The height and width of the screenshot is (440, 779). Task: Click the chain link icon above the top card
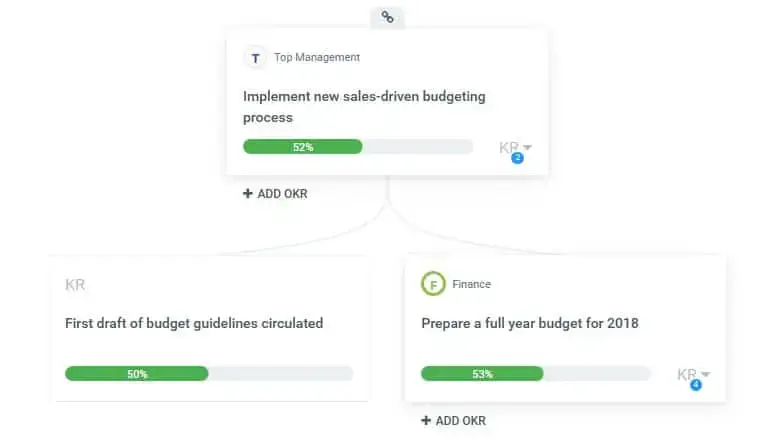[388, 17]
